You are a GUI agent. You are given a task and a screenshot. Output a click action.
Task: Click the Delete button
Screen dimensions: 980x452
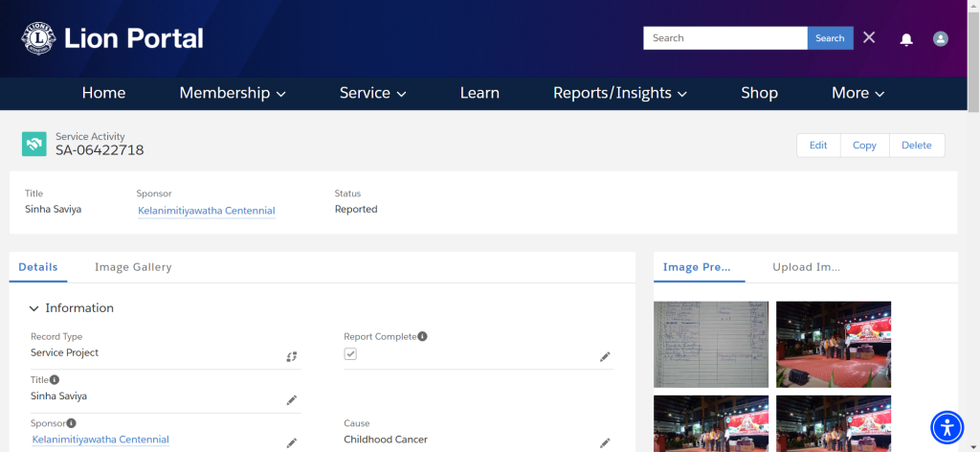(916, 145)
